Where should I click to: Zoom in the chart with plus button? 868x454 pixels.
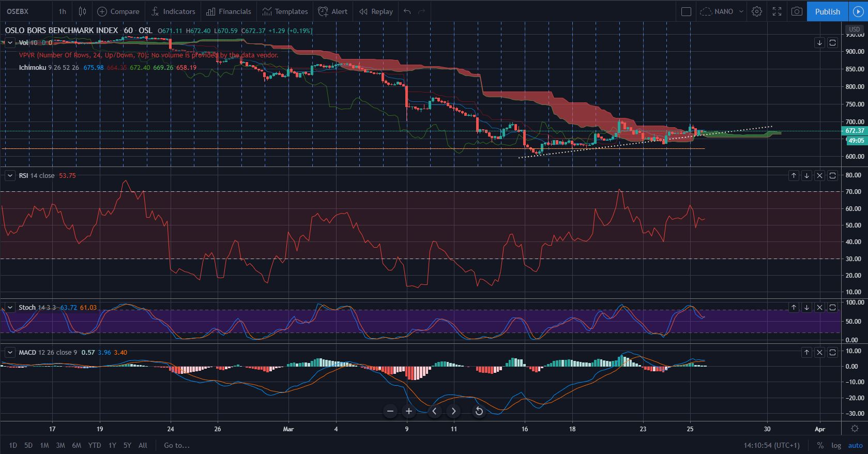coord(408,411)
